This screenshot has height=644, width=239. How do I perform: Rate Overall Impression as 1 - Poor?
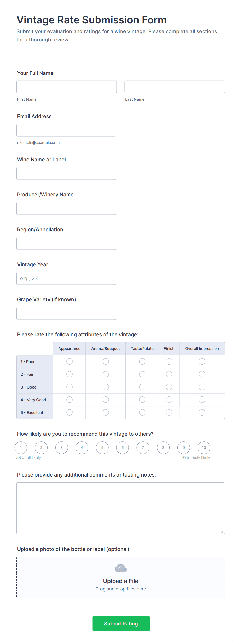pos(202,361)
